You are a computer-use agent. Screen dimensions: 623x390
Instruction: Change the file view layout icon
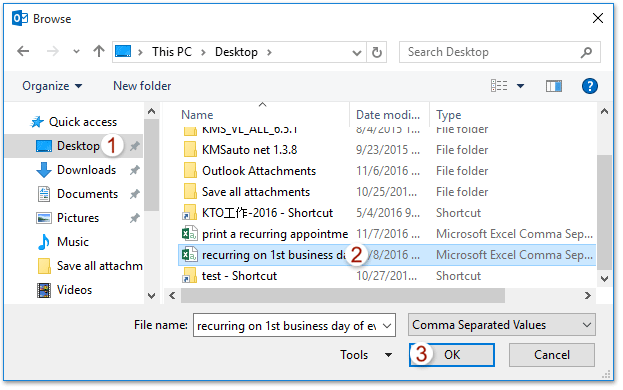pos(499,86)
